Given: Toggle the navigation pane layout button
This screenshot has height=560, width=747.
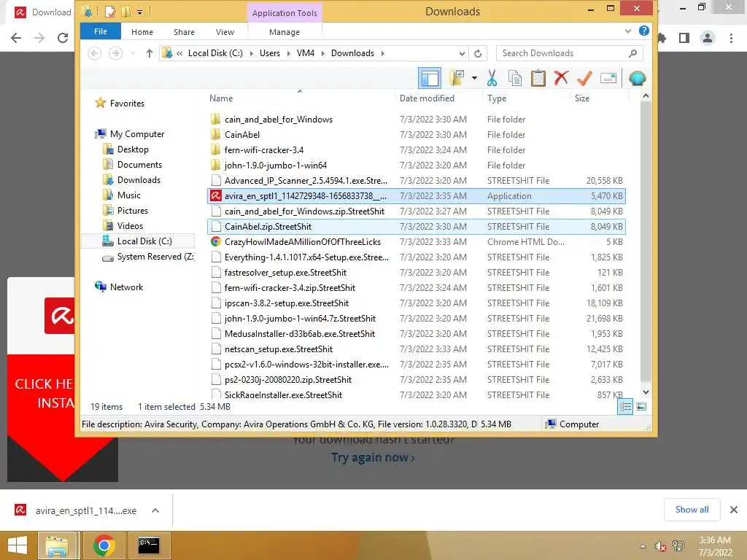Looking at the screenshot, I should click(x=430, y=78).
